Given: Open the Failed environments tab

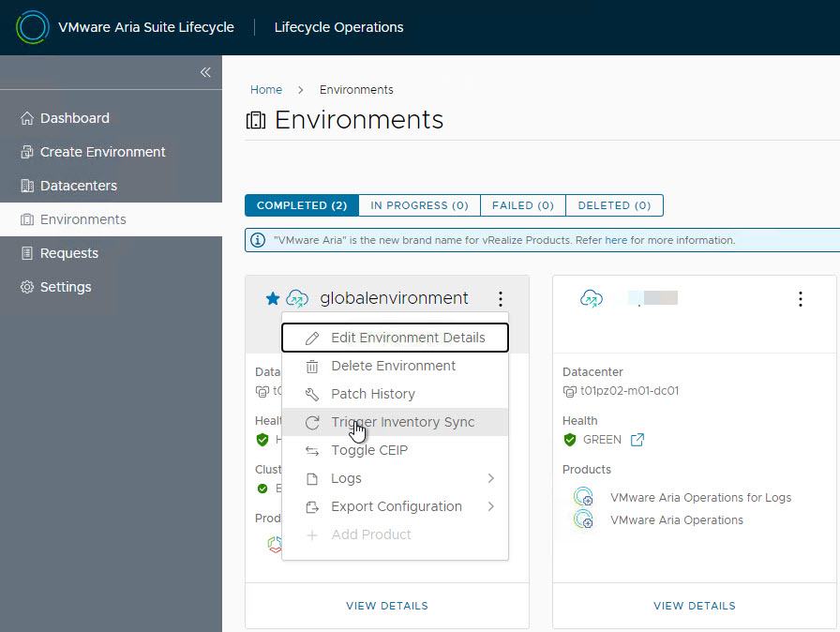Looking at the screenshot, I should point(522,204).
